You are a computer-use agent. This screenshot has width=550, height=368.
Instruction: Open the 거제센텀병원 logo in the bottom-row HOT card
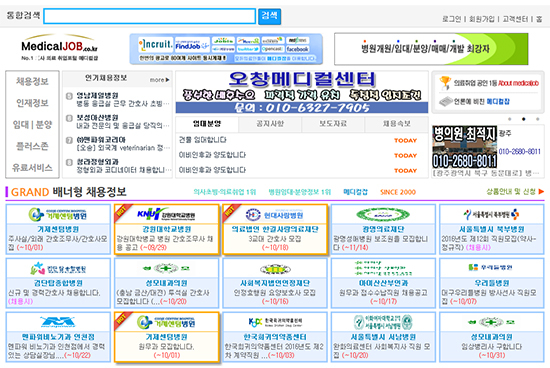coord(166,322)
